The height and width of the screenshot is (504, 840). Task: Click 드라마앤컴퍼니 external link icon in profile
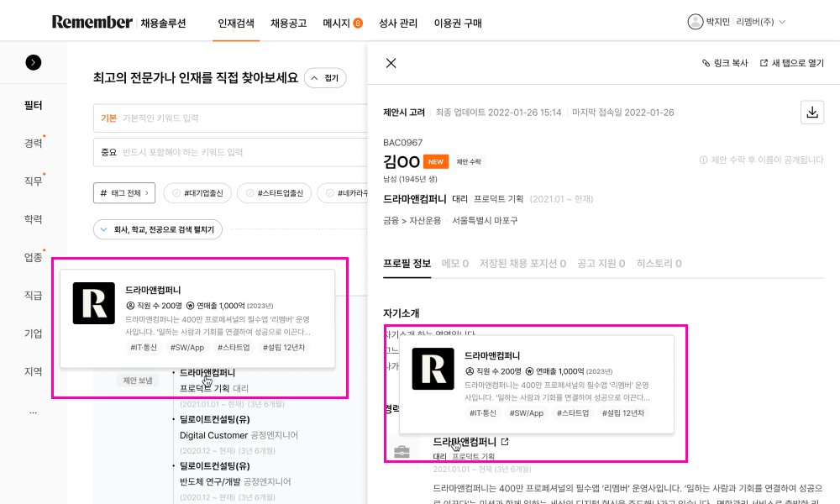click(505, 442)
